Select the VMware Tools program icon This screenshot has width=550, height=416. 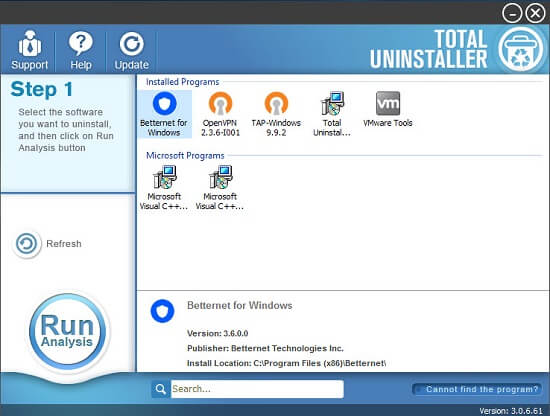[x=388, y=109]
